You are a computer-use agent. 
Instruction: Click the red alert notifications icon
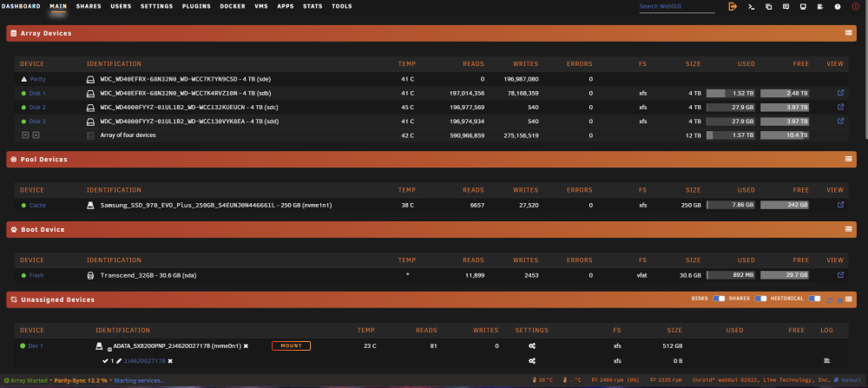[855, 7]
